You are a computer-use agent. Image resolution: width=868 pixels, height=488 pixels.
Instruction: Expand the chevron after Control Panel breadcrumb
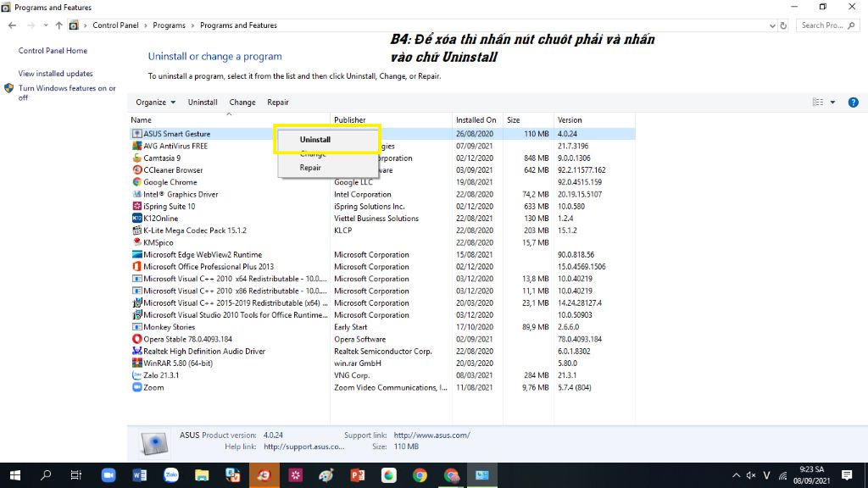pos(146,25)
